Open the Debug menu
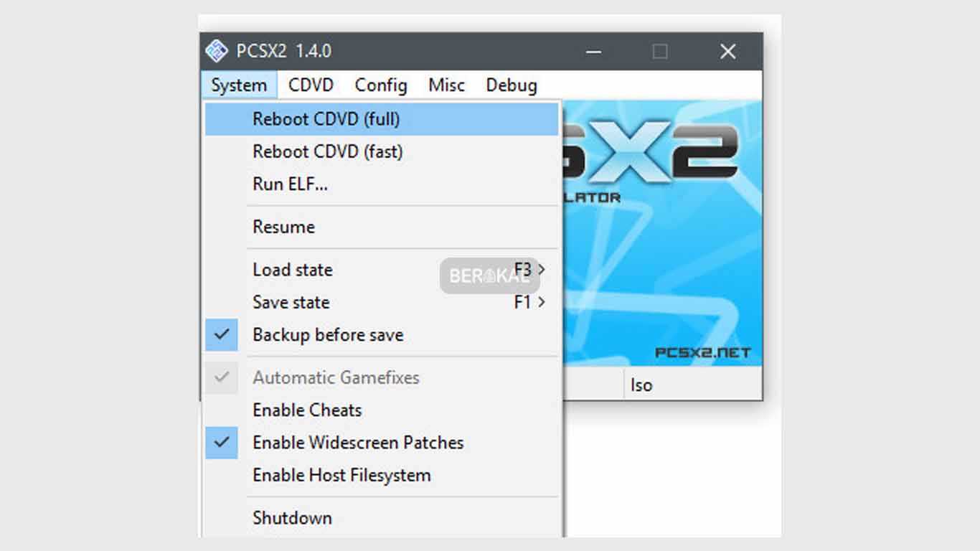This screenshot has width=980, height=551. click(x=512, y=85)
